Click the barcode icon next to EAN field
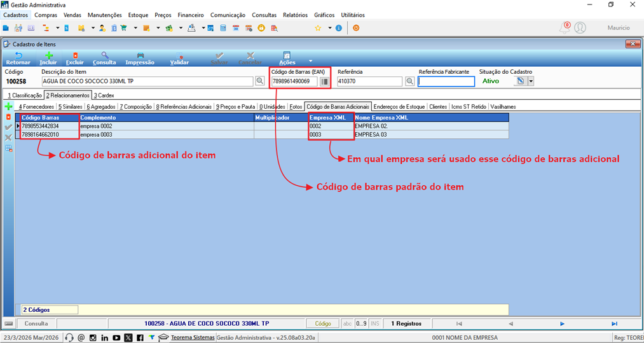 click(325, 81)
